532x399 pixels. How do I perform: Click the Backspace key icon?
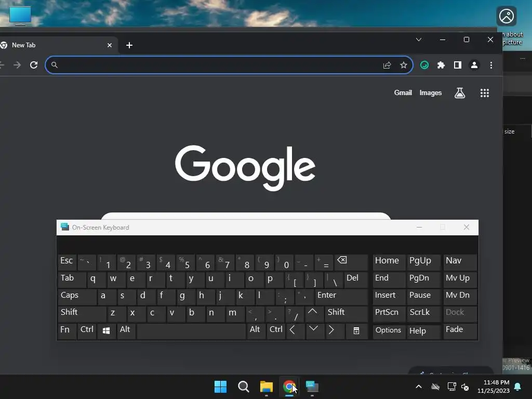[352, 262]
